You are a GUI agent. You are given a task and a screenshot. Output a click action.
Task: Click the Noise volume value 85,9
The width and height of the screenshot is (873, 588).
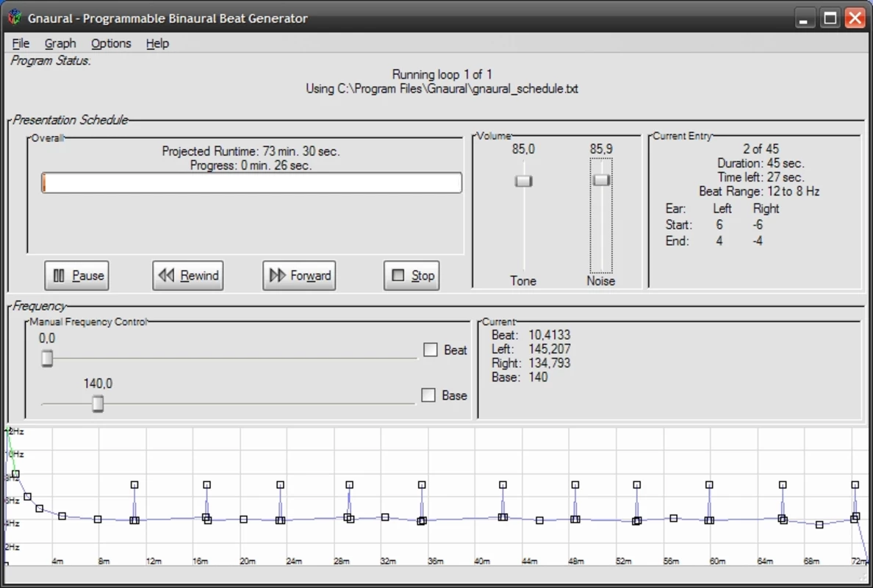(601, 149)
